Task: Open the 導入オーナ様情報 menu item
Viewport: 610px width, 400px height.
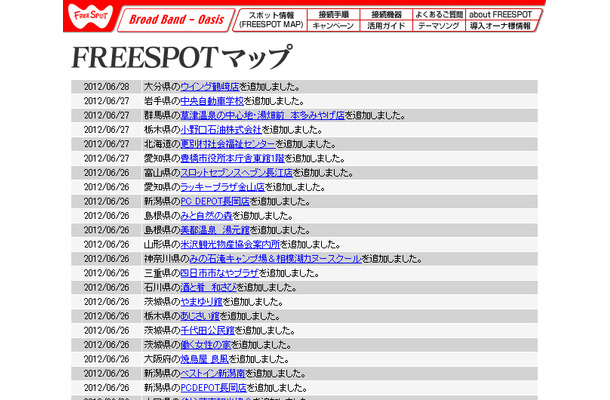Action: [x=500, y=26]
